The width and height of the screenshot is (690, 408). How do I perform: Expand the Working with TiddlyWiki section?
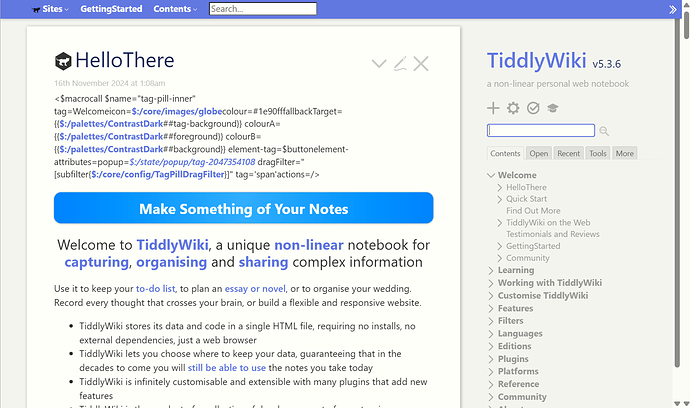point(491,283)
